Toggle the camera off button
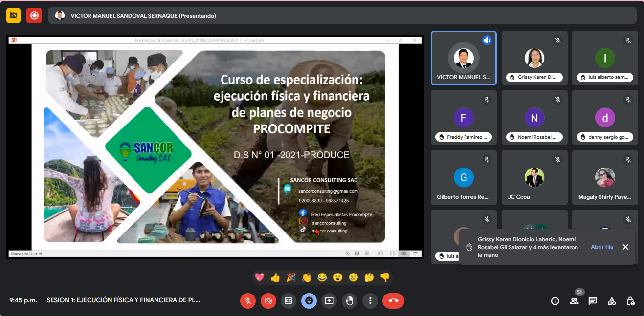 click(268, 301)
